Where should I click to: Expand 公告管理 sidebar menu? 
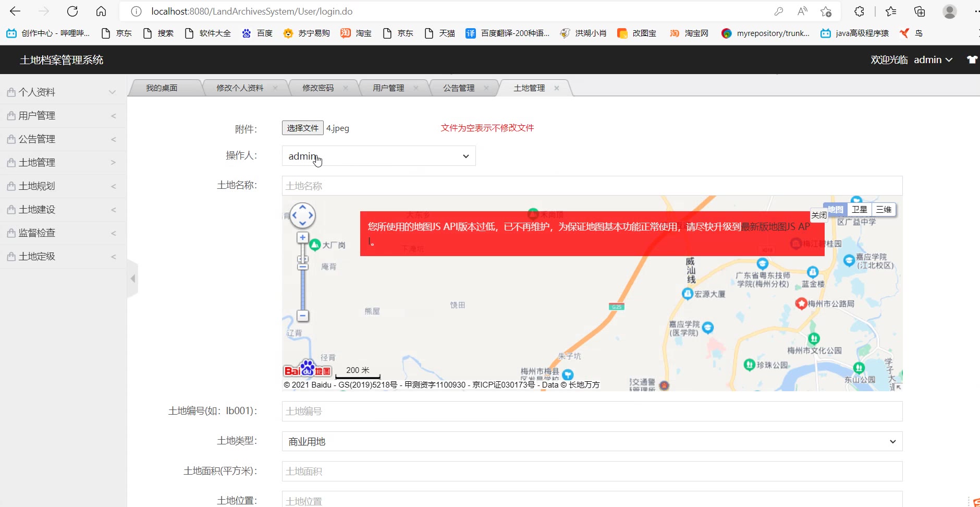tap(63, 139)
